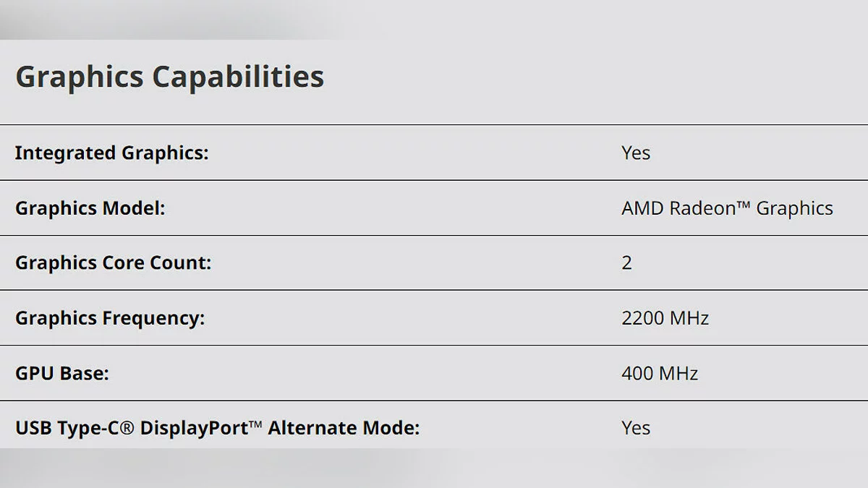Viewport: 868px width, 488px height.
Task: Click the Graphics Capabilities heading
Action: point(169,77)
